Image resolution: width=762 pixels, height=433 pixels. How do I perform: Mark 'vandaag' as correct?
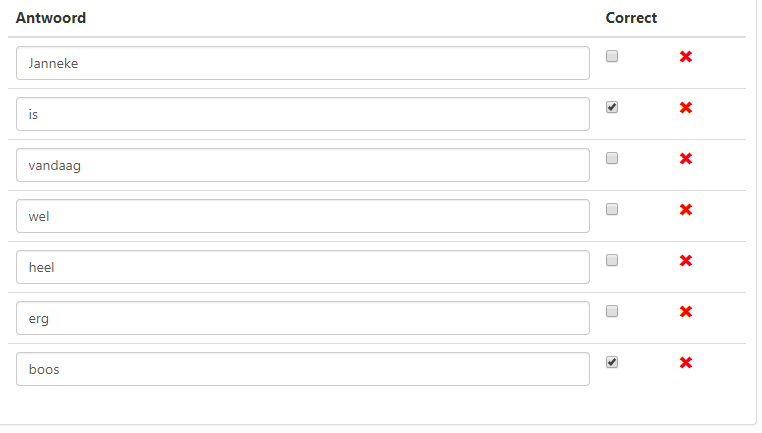612,158
